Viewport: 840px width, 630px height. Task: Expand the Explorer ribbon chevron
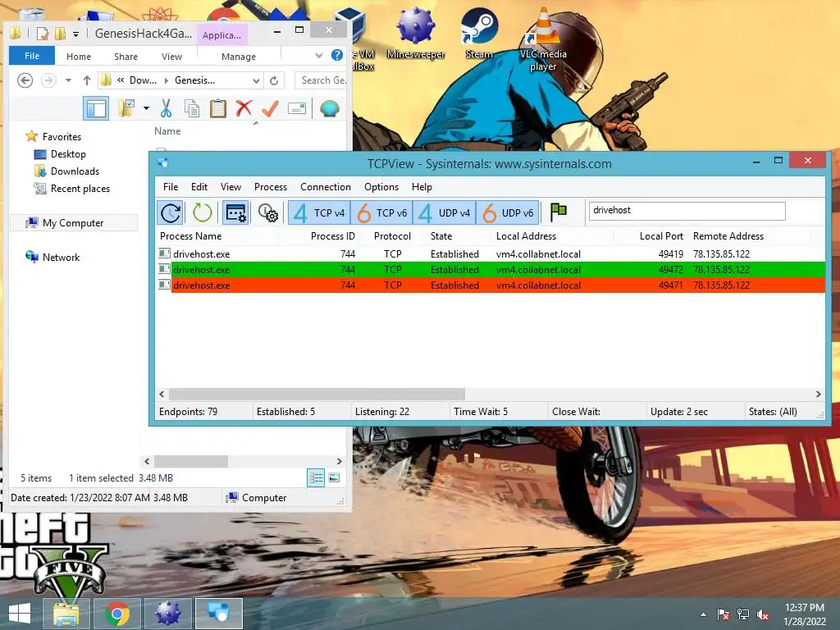coord(319,55)
